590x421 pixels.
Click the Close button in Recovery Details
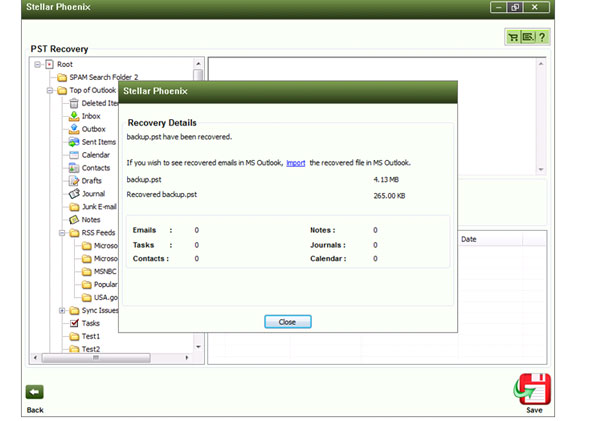[287, 322]
